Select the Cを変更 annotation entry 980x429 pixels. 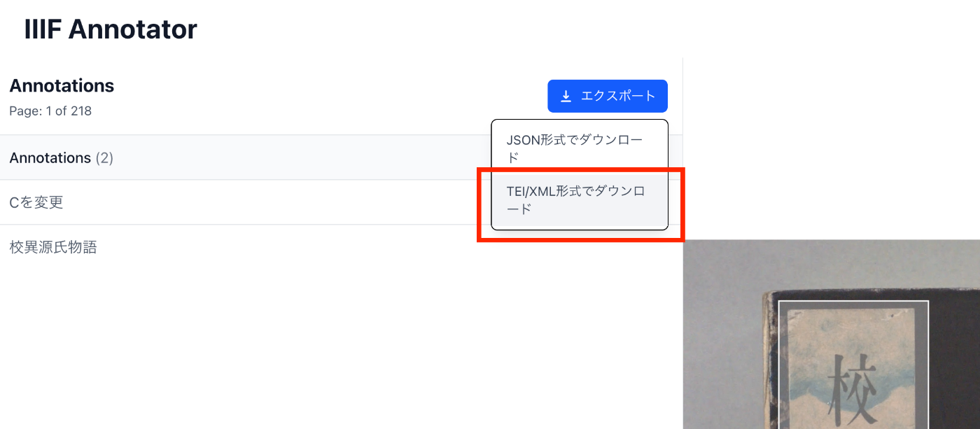click(34, 202)
